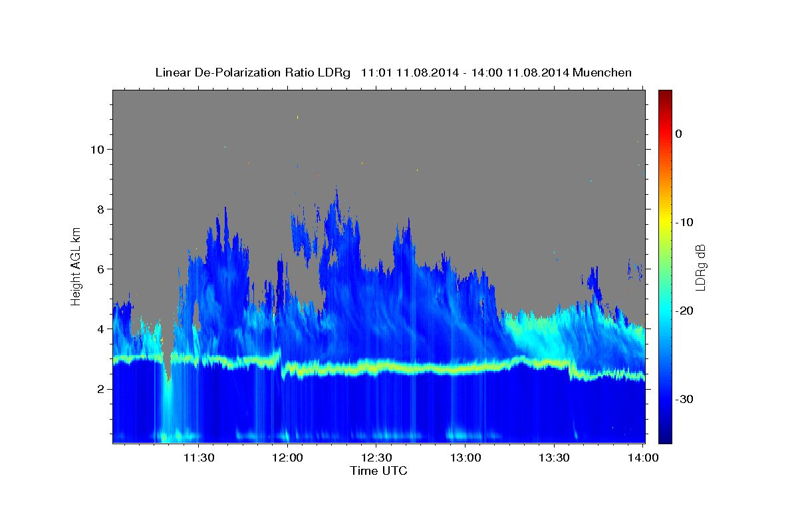
Task: Click the colorbar value -10
Action: [685, 222]
